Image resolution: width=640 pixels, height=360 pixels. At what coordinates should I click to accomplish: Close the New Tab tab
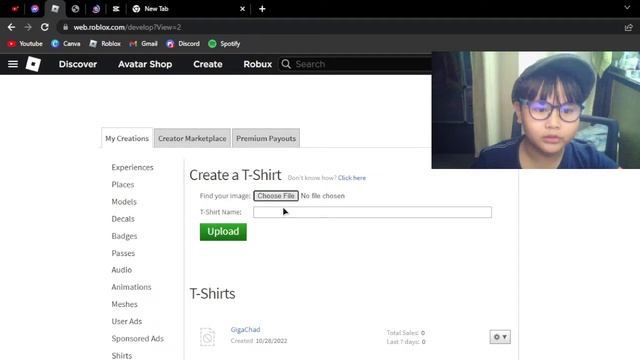(242, 9)
